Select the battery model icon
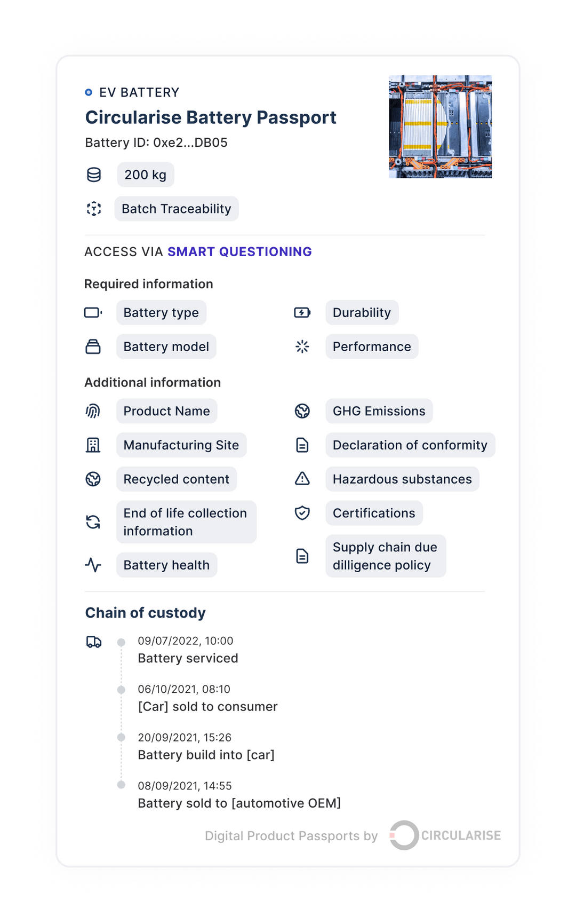The height and width of the screenshot is (924, 576). [94, 346]
